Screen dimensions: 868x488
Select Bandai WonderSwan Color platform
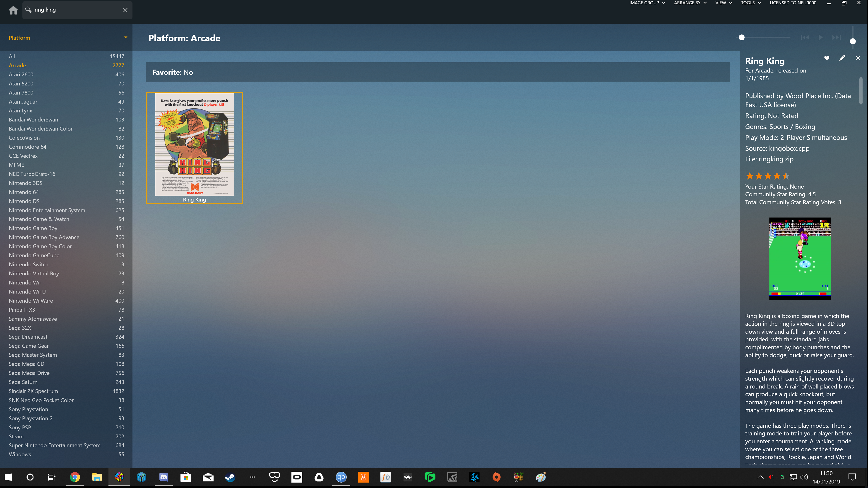coord(66,129)
